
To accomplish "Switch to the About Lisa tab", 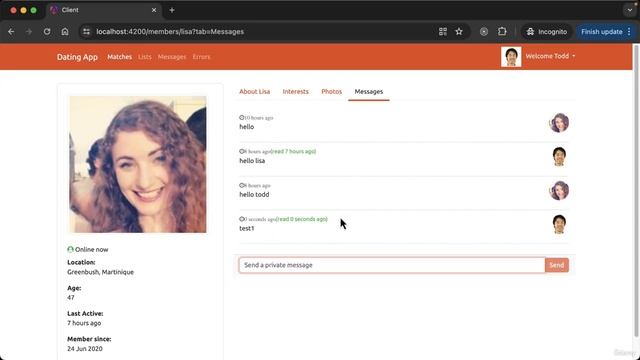I will point(254,91).
